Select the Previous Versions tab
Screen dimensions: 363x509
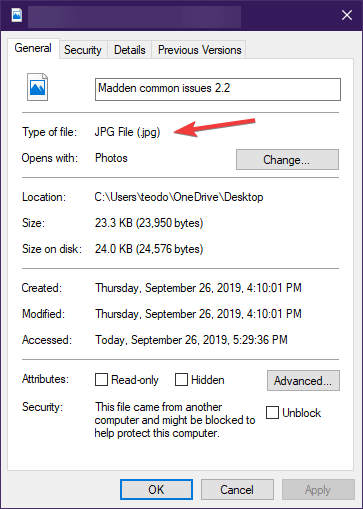[199, 50]
